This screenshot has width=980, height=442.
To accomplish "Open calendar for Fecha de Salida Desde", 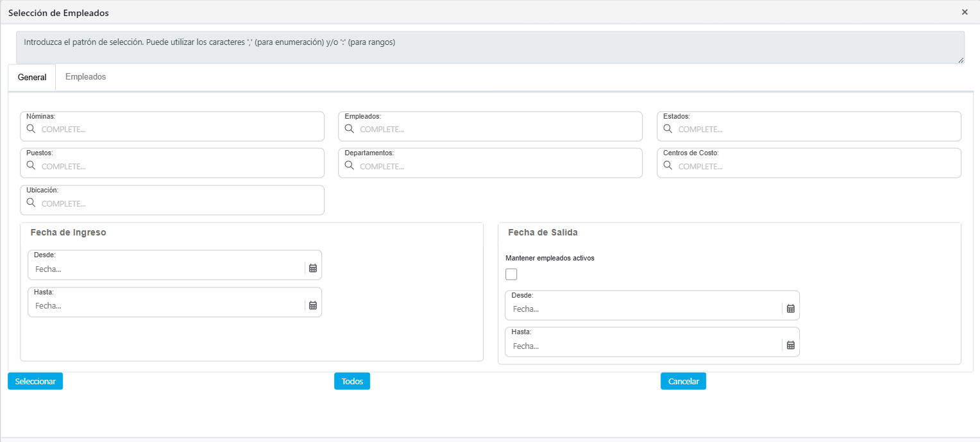I will (791, 309).
